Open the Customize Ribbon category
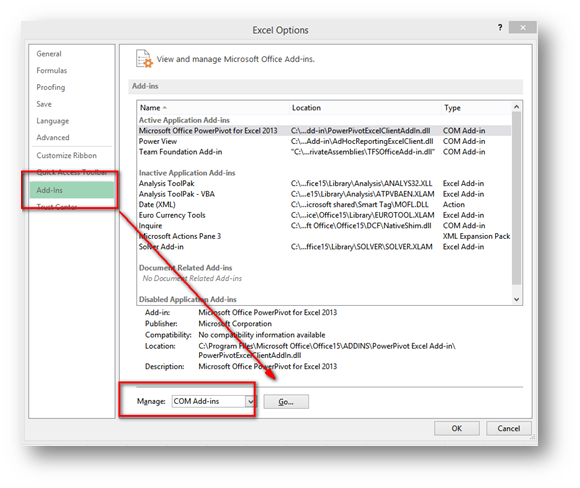This screenshot has height=488, width=580. [66, 155]
